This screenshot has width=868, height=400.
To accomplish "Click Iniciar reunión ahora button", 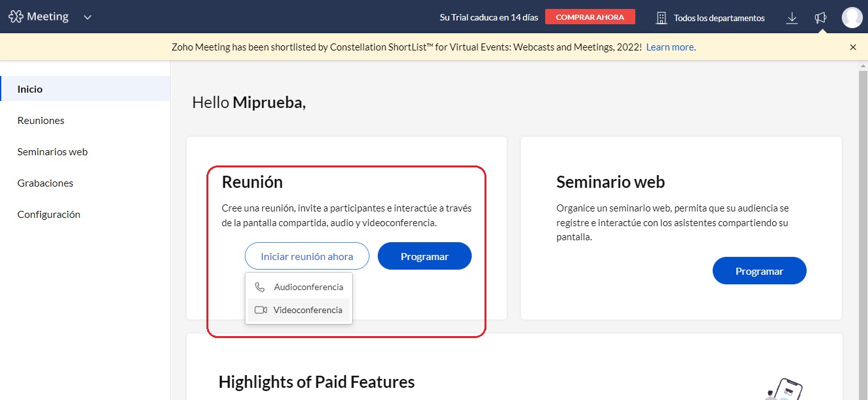I will (307, 256).
